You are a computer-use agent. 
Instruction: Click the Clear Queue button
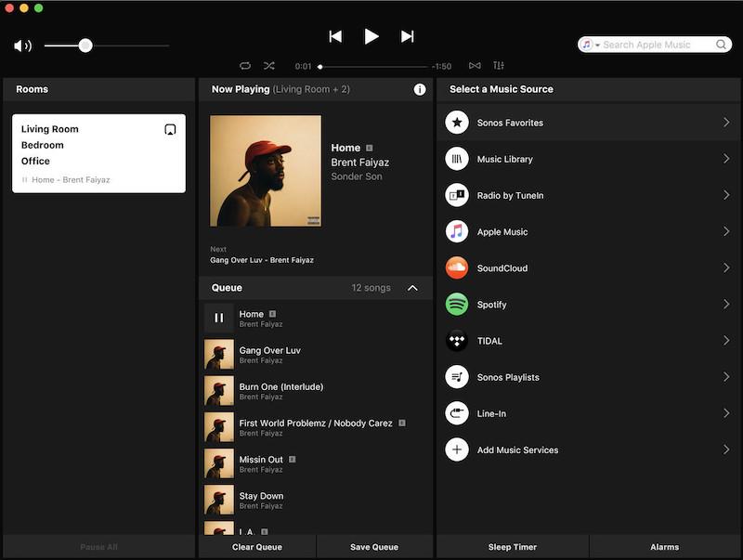point(256,547)
